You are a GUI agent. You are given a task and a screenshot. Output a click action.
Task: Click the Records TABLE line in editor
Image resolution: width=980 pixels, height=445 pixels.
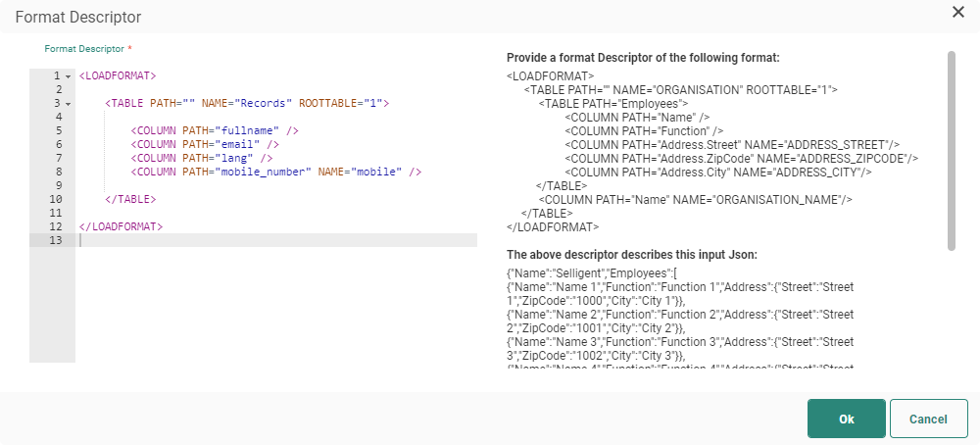(246, 103)
